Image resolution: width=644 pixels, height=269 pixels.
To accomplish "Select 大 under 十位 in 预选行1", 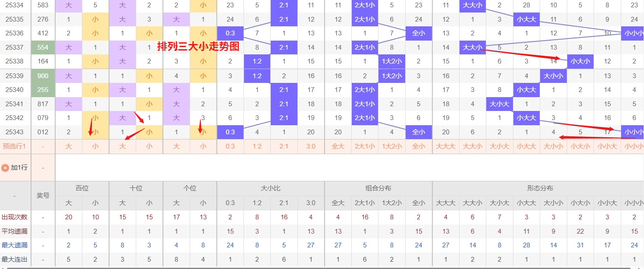I will [x=122, y=146].
